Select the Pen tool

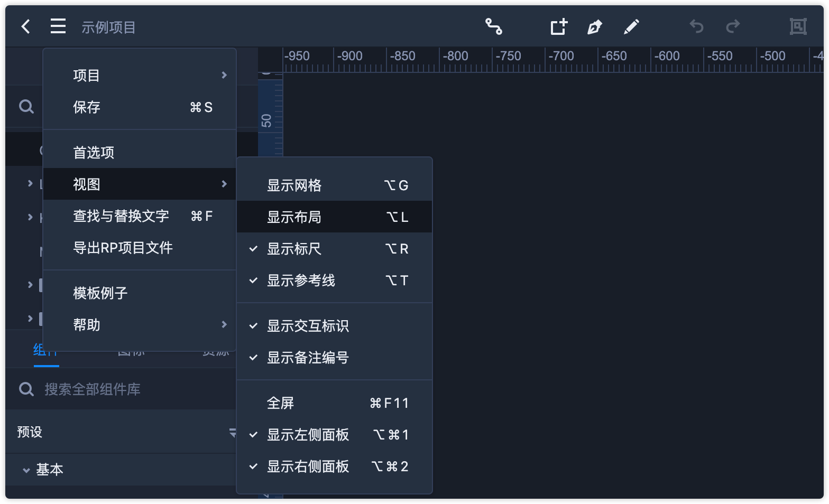coord(595,26)
